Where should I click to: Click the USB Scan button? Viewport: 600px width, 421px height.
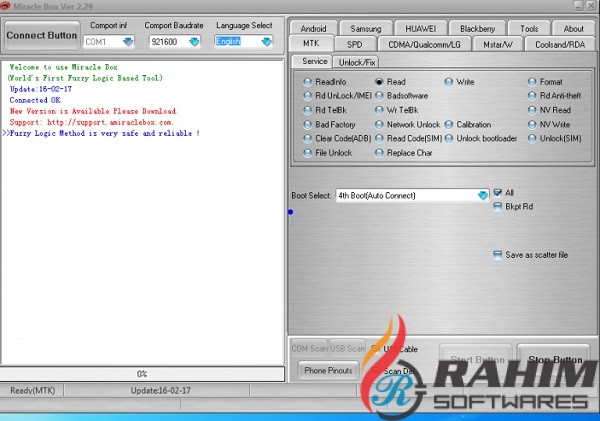coord(347,349)
